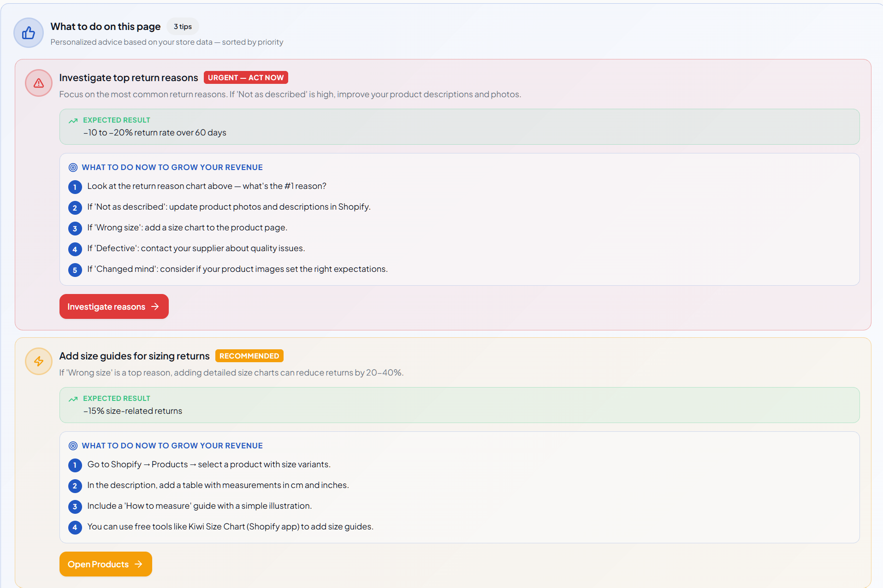Click step 3 badge for 'Wrong size'
Viewport: 883px width, 588px height.
pyautogui.click(x=75, y=229)
